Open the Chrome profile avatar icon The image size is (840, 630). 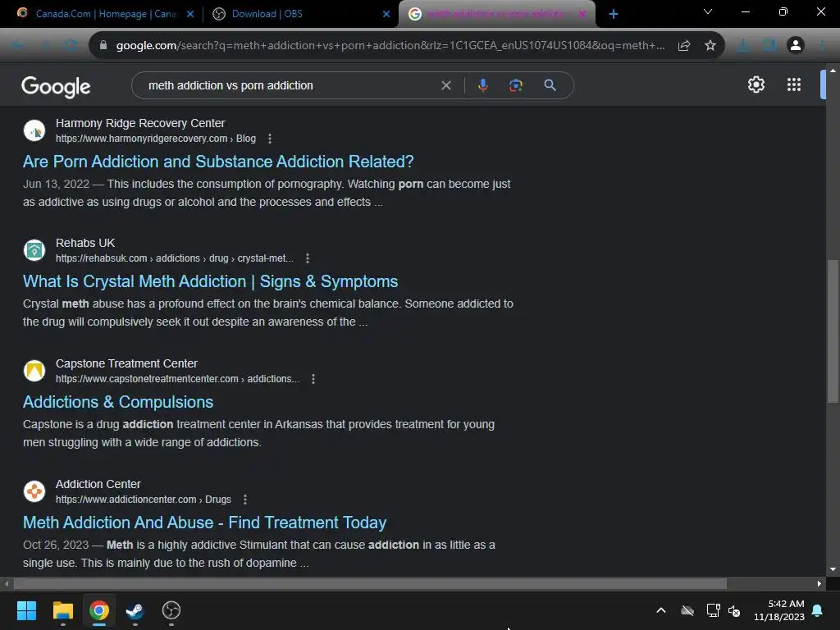(796, 46)
